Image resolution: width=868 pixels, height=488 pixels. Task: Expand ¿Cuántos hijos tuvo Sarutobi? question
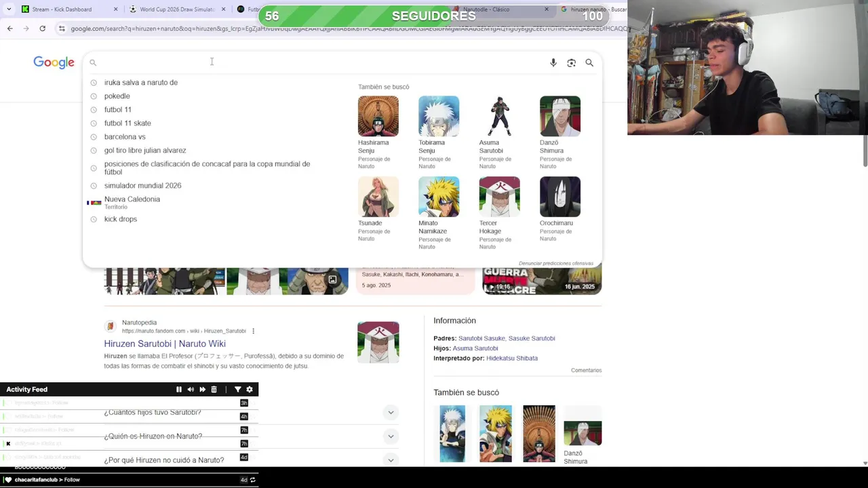point(391,412)
